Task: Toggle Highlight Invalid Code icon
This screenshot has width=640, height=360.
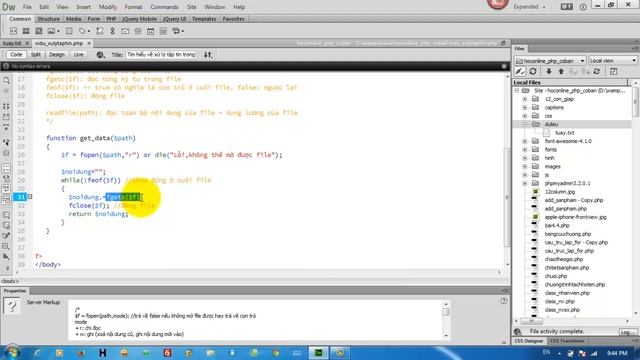Action: tap(6, 178)
